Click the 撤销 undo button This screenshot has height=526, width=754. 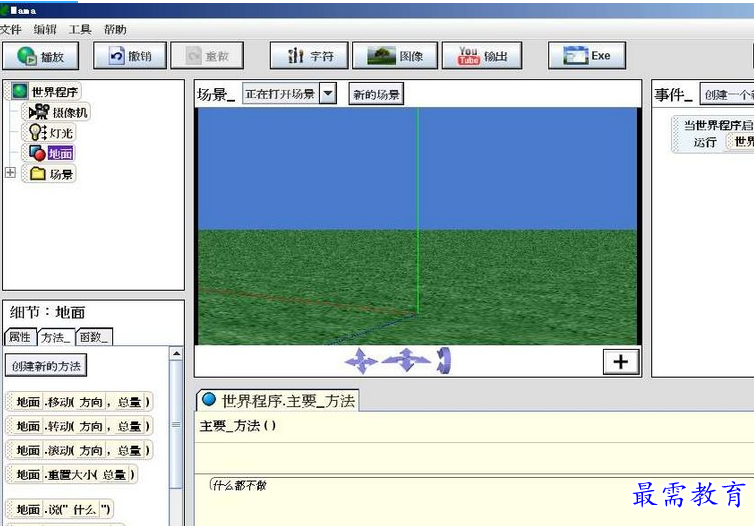point(130,56)
